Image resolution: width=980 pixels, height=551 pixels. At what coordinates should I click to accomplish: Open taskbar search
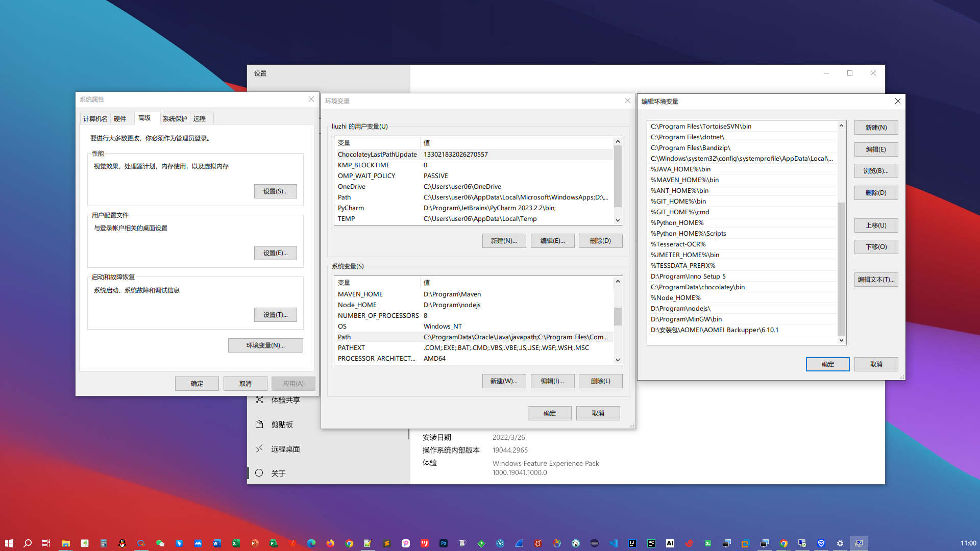28,543
